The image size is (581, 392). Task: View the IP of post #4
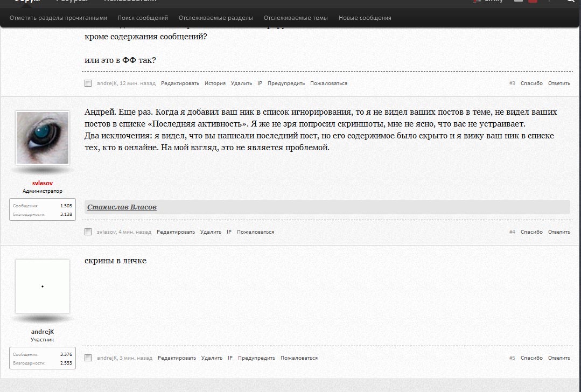(x=229, y=232)
